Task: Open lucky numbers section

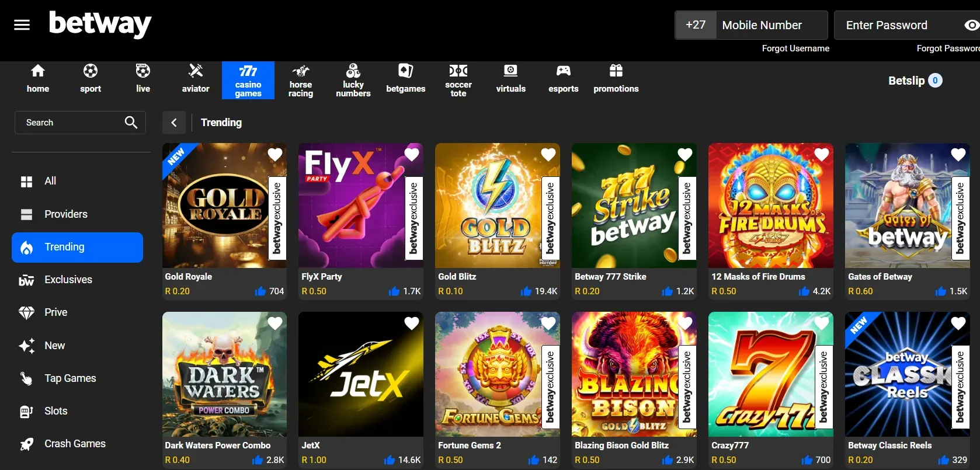Action: click(353, 80)
